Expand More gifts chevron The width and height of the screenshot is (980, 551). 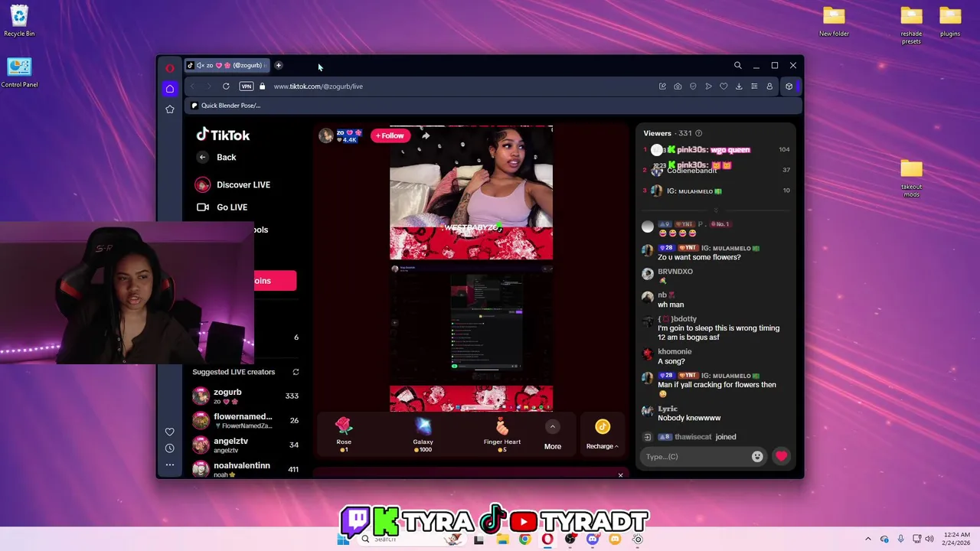[553, 427]
